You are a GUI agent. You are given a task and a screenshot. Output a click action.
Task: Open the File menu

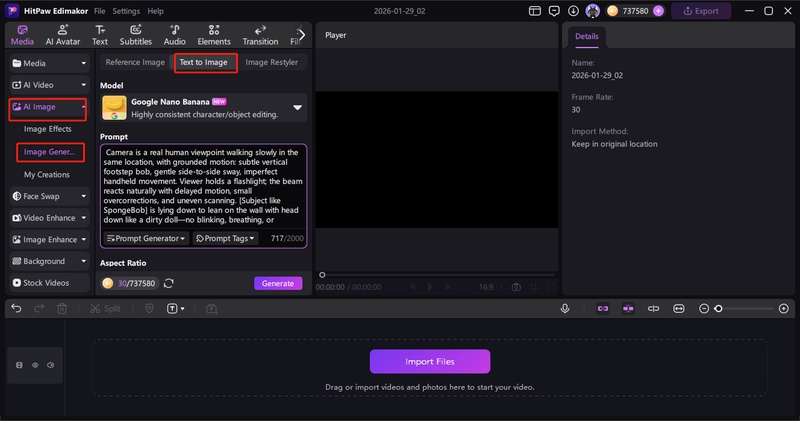pos(99,11)
